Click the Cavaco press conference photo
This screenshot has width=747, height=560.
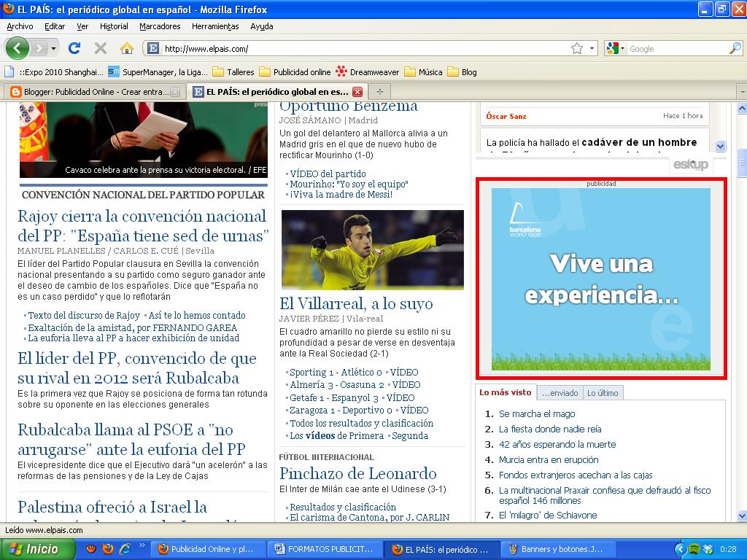(144, 139)
